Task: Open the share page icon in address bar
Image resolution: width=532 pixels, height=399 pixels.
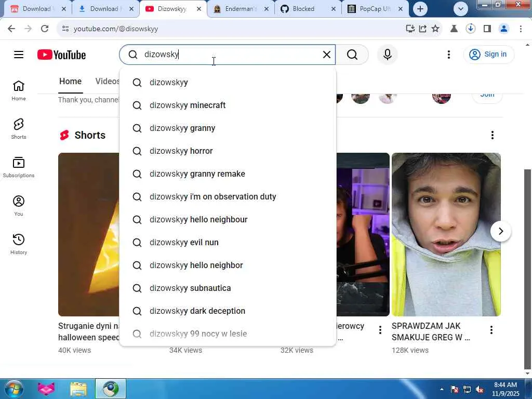Action: 423,29
